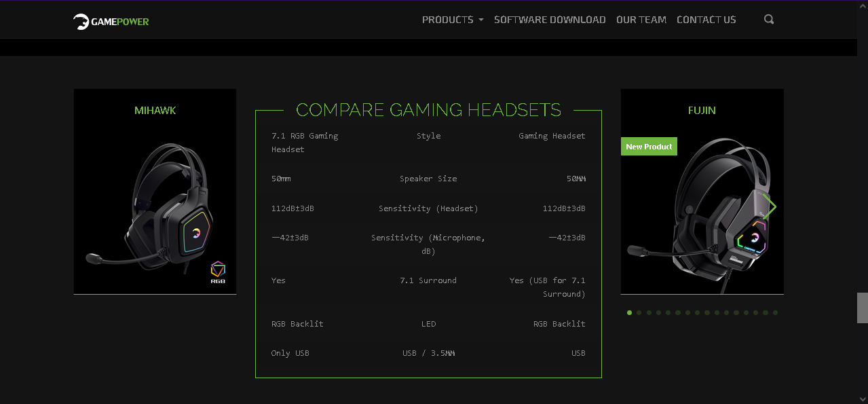
Task: Click the 'Sensitivity (Microphone, dB)' label
Action: pyautogui.click(x=428, y=244)
